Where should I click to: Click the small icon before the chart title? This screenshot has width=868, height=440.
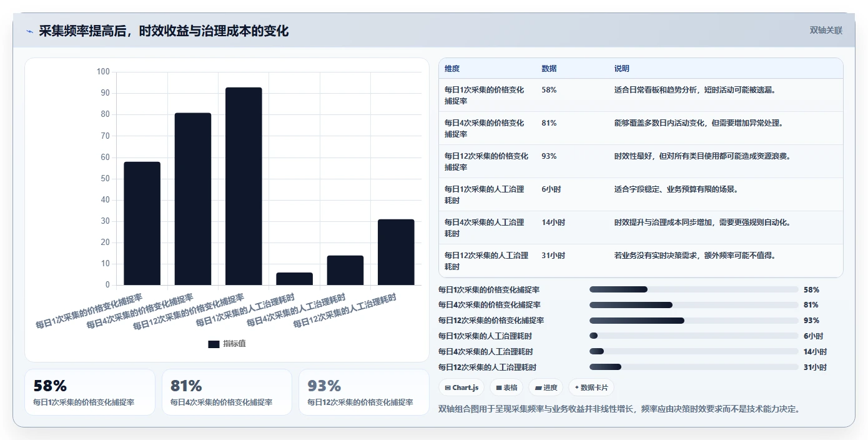[29, 31]
